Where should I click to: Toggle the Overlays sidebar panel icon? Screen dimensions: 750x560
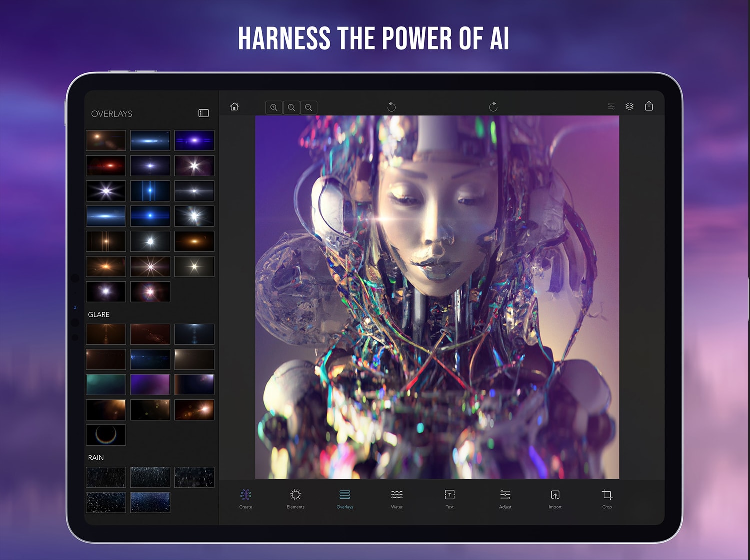tap(203, 113)
